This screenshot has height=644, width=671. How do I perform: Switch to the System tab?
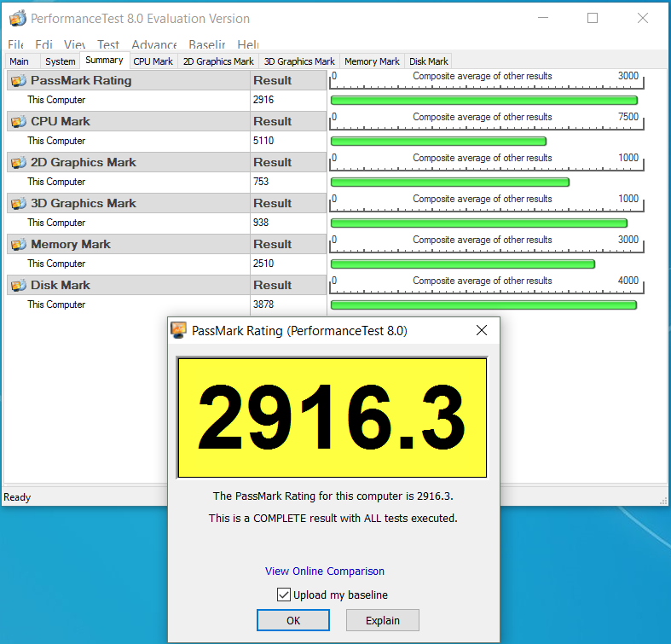[x=61, y=61]
